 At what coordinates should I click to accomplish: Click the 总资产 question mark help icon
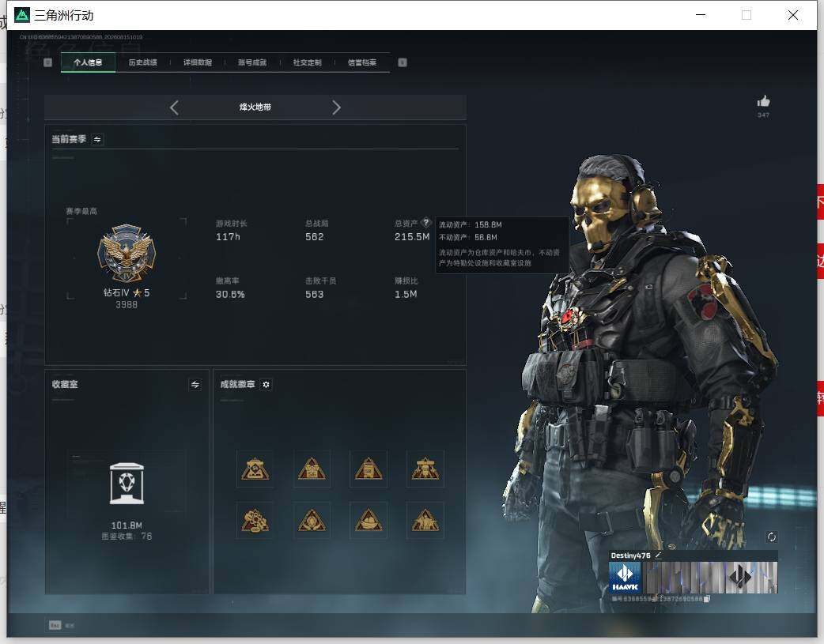pos(426,222)
